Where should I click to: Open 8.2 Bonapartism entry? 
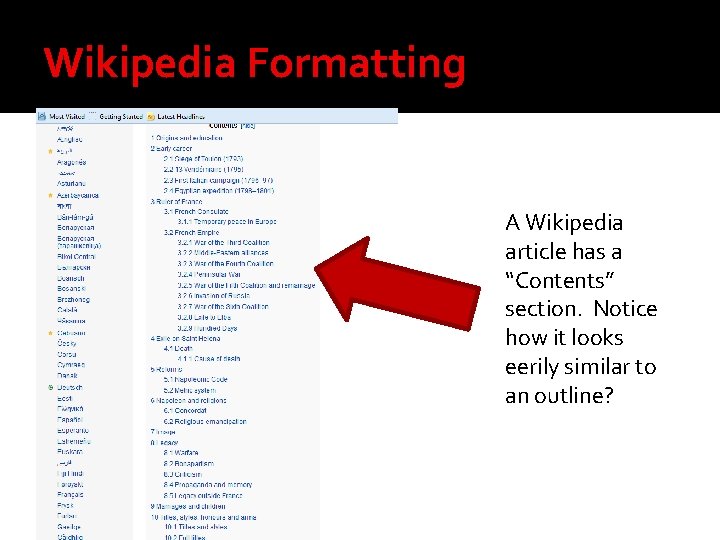point(189,464)
